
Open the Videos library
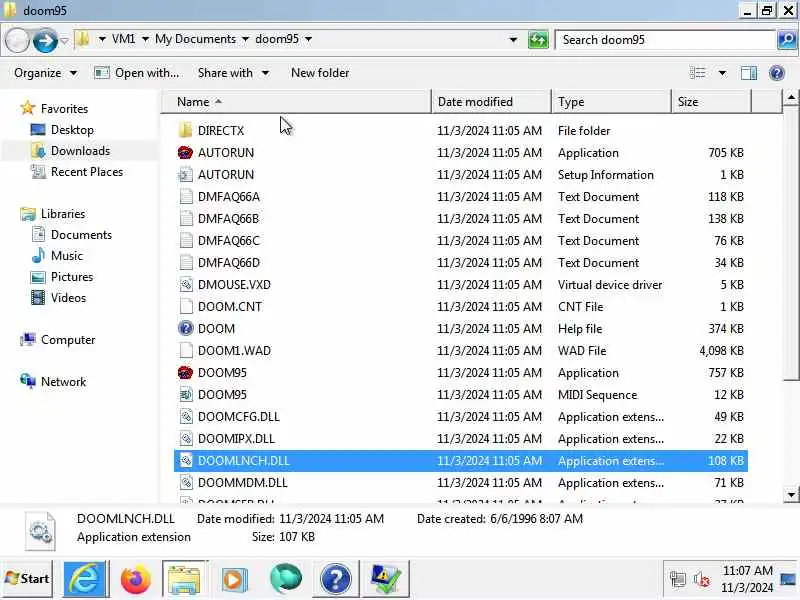[x=58, y=297]
